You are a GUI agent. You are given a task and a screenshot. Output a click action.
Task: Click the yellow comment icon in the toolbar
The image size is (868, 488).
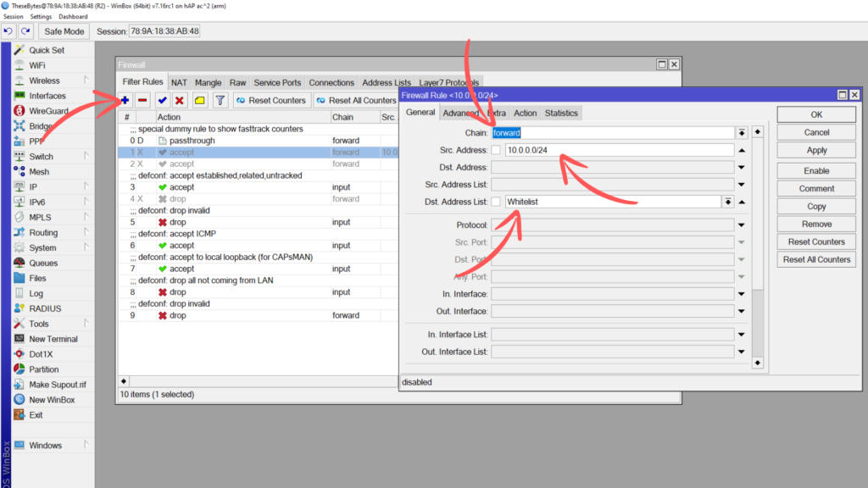199,100
